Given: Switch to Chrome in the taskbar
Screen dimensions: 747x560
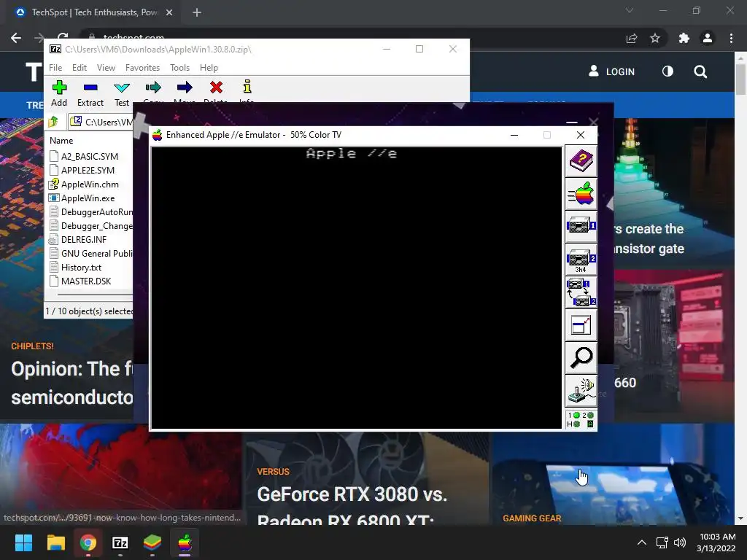Looking at the screenshot, I should (x=88, y=542).
